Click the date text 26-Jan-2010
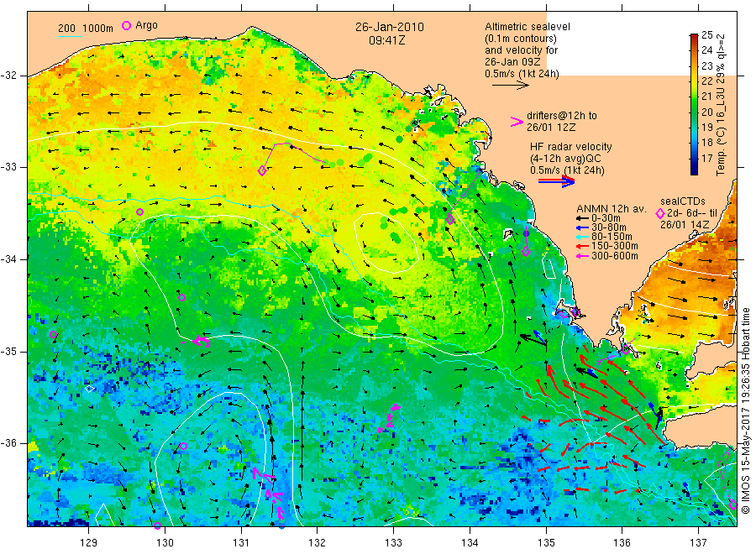 point(390,27)
